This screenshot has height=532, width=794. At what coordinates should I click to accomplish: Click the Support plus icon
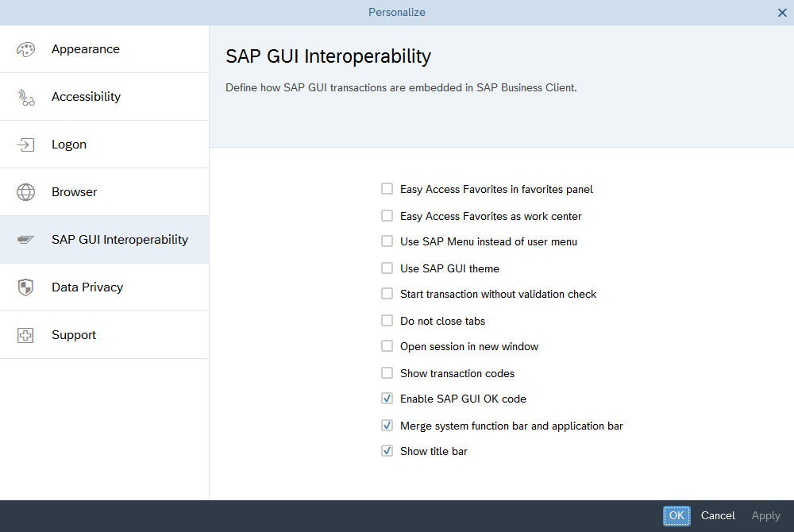pos(25,335)
